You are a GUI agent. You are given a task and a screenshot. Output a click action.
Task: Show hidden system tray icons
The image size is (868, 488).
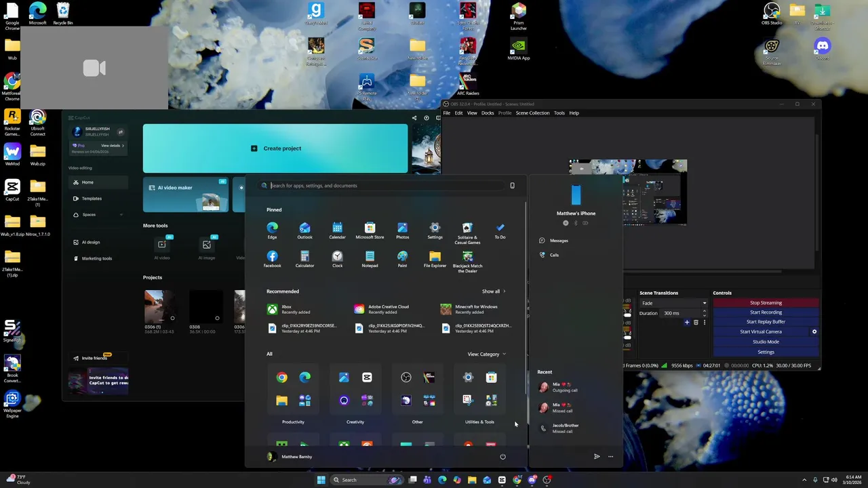pyautogui.click(x=804, y=480)
